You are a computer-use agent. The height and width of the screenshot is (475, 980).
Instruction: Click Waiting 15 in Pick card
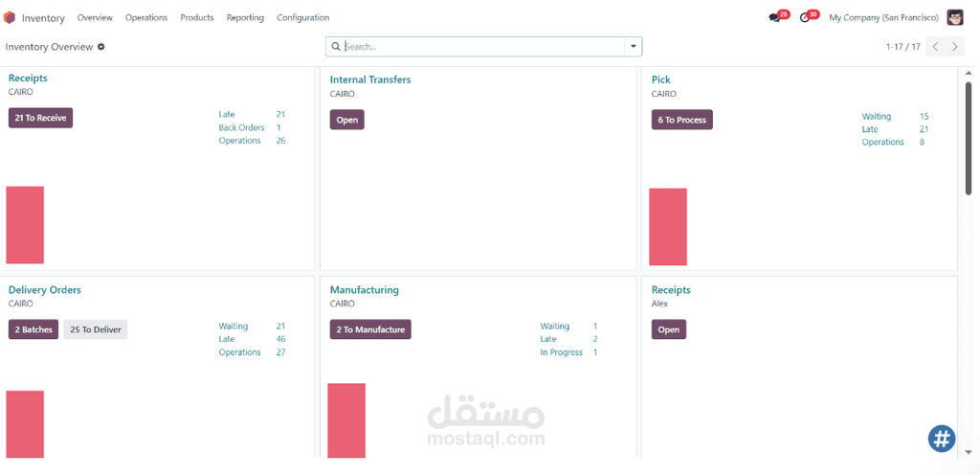(x=895, y=116)
